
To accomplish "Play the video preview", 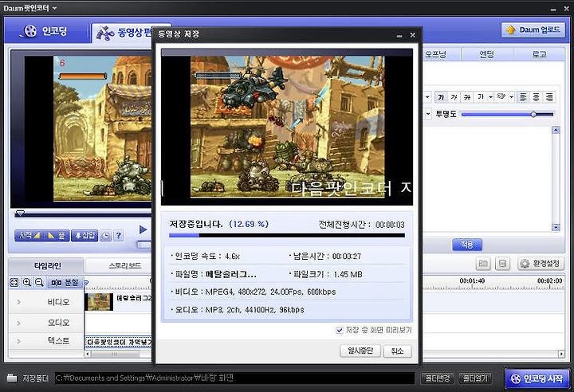I will point(143,229).
